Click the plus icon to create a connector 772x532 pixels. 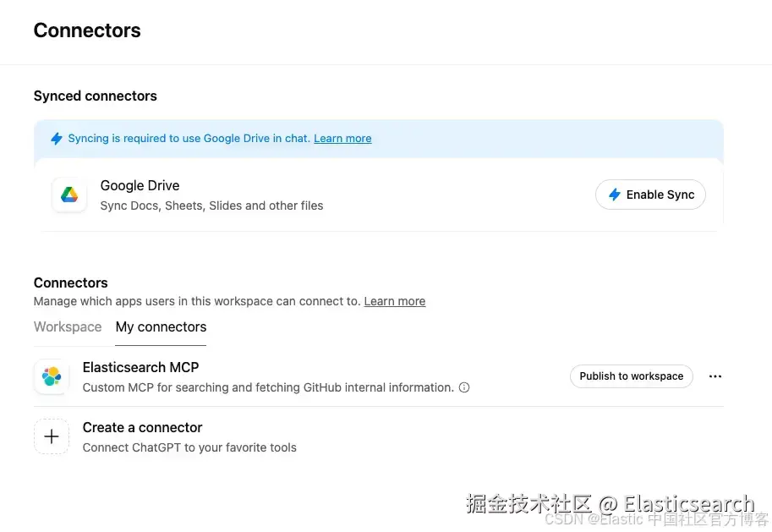click(x=52, y=436)
